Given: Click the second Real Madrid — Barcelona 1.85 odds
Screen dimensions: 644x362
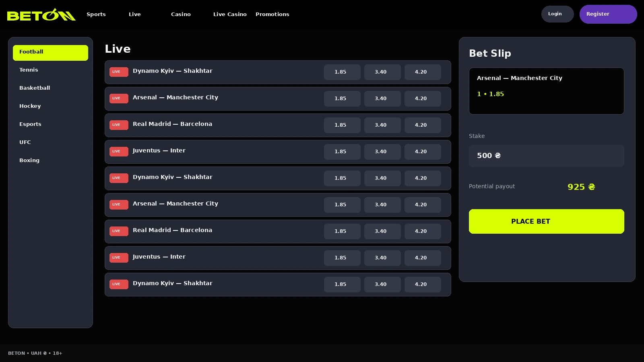Looking at the screenshot, I should [x=342, y=231].
